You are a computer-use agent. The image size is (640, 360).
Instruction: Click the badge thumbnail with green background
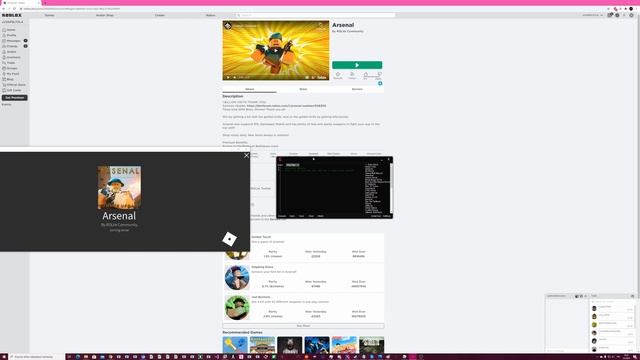click(237, 307)
